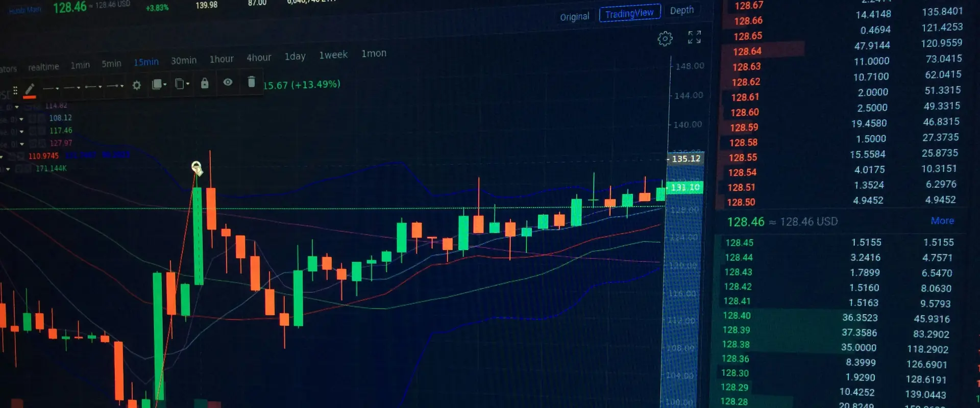The width and height of the screenshot is (980, 408).
Task: Click the pencil line color tool
Action: click(x=30, y=89)
